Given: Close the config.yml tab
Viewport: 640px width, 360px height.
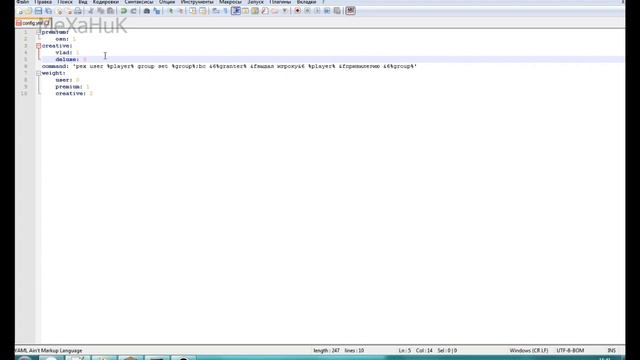Looking at the screenshot, I should [x=47, y=23].
